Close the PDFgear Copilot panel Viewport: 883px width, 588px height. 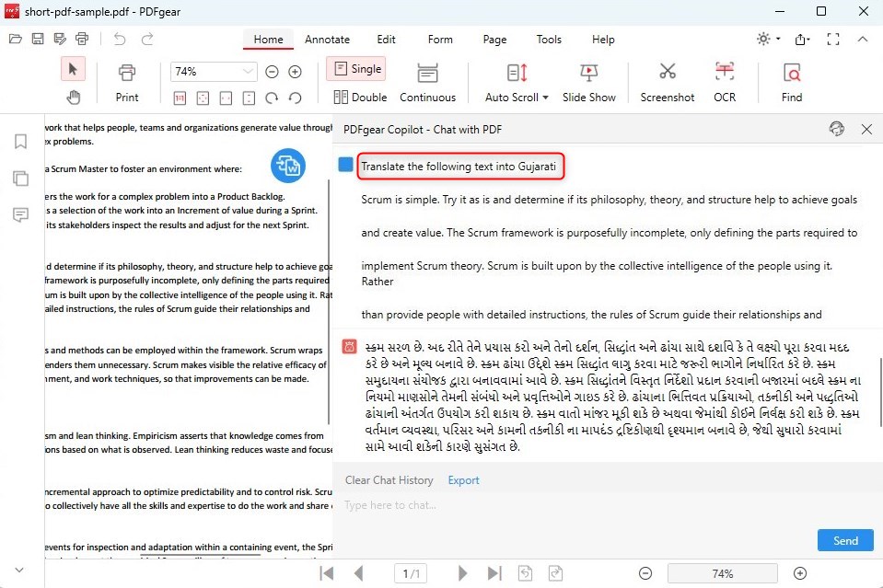pos(866,130)
